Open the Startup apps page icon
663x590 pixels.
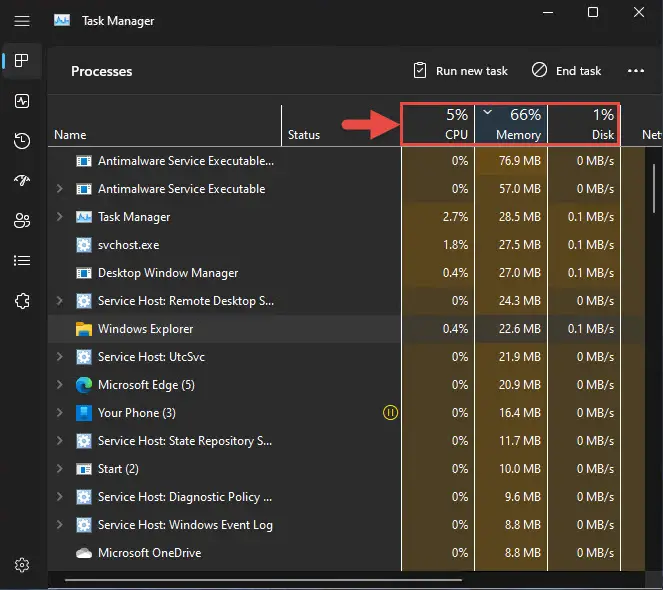tap(22, 181)
